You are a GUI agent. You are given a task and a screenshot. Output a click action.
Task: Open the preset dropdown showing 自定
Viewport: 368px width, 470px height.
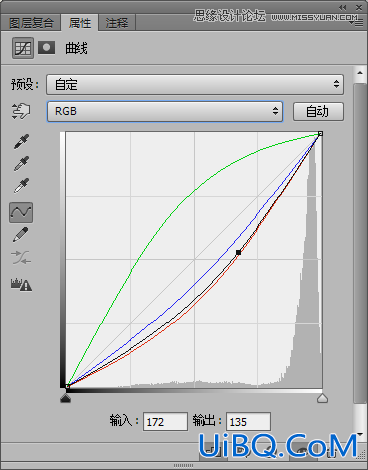[195, 84]
